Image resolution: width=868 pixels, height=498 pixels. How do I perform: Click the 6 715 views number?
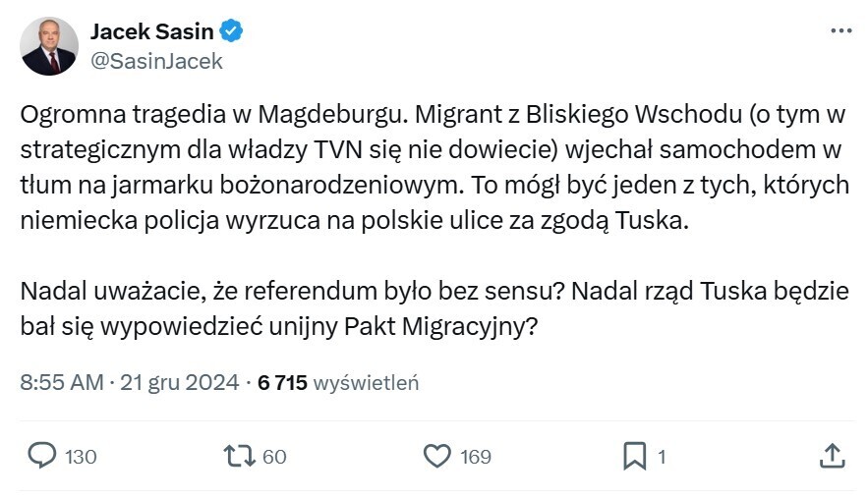pos(282,383)
